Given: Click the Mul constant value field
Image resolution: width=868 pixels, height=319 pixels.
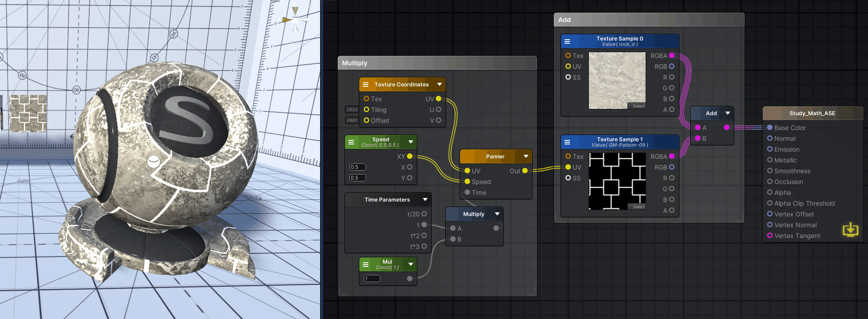Looking at the screenshot, I should [372, 279].
